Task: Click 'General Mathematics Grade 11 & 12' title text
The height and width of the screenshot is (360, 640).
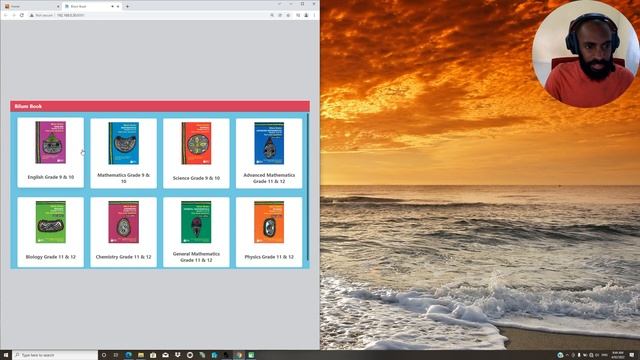Action: click(196, 257)
